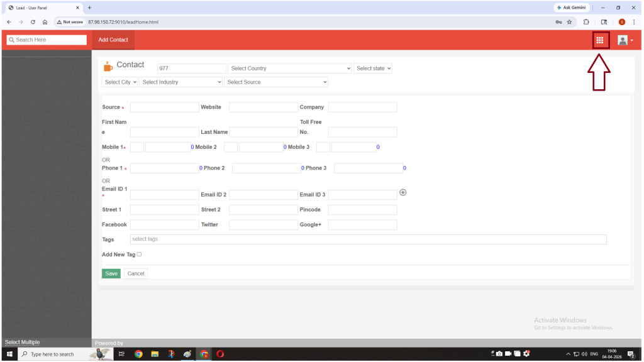Switch to the Add Contact tab
644x362 pixels.
113,40
